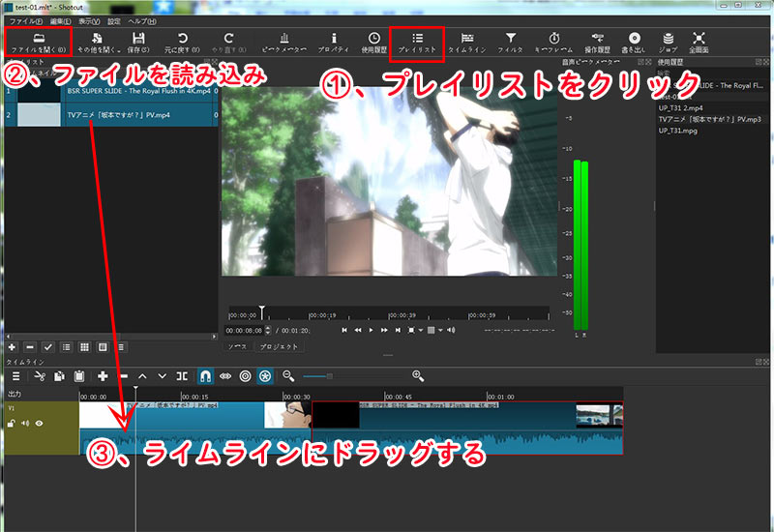Click the timeline lift up-chevron
Viewport: 774px width, 532px height.
[x=142, y=376]
